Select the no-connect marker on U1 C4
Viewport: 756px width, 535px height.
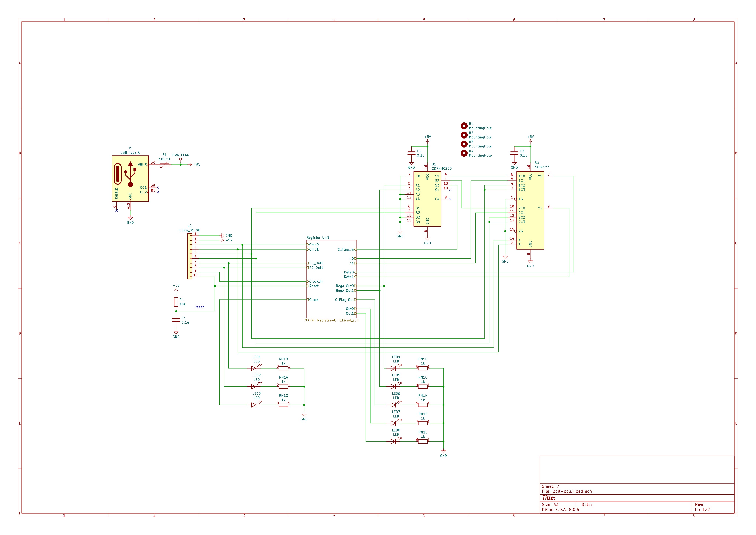coord(450,199)
